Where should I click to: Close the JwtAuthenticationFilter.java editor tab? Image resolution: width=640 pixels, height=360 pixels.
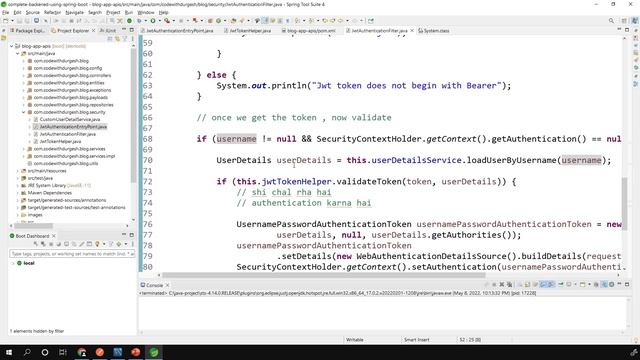tap(412, 31)
